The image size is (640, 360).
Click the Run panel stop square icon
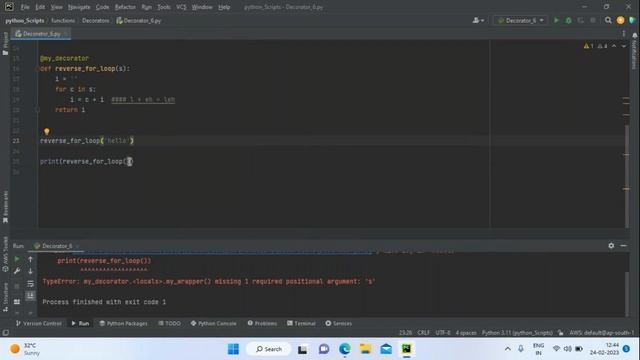(17, 286)
